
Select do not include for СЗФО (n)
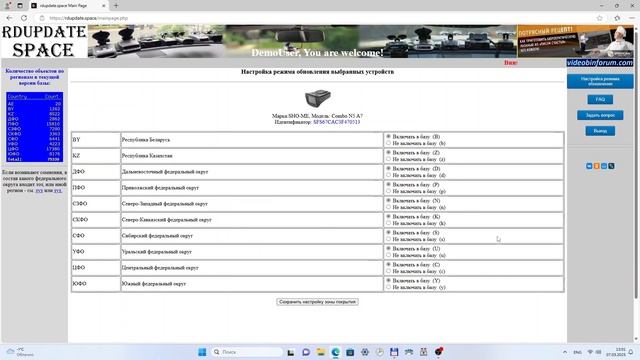pos(388,207)
